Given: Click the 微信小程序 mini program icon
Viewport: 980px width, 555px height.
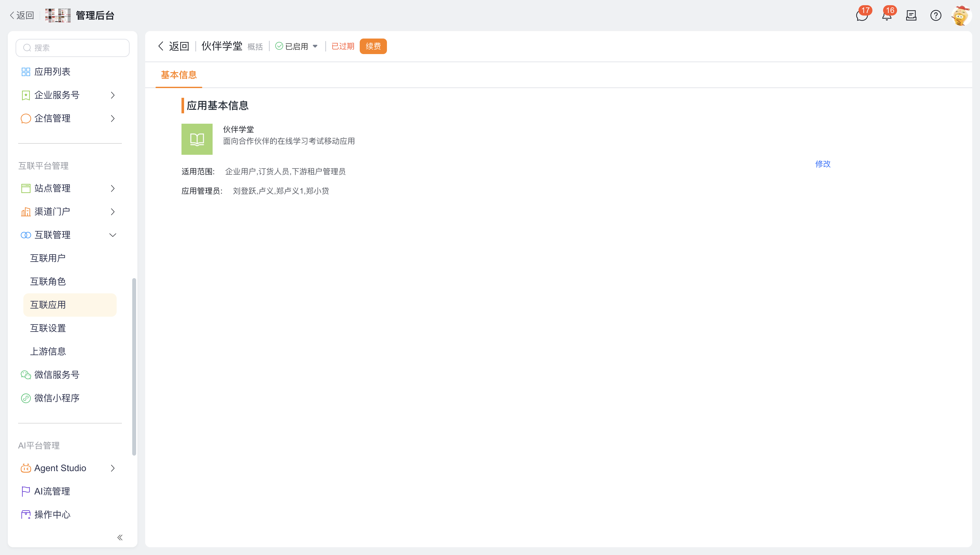Looking at the screenshot, I should point(26,398).
